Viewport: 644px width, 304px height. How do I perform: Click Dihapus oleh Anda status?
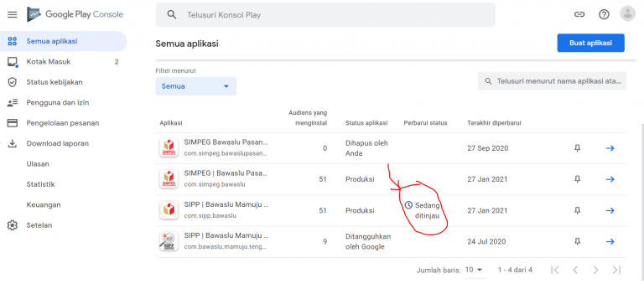(366, 148)
